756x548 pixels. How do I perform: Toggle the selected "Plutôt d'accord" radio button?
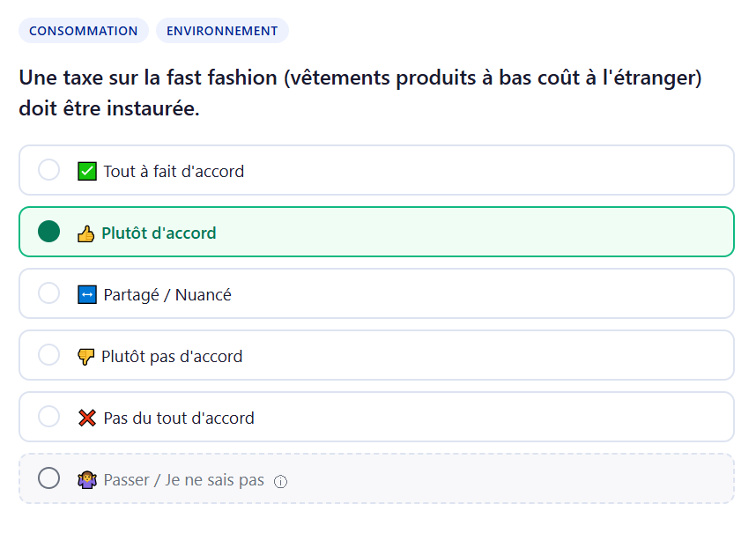[x=49, y=232]
